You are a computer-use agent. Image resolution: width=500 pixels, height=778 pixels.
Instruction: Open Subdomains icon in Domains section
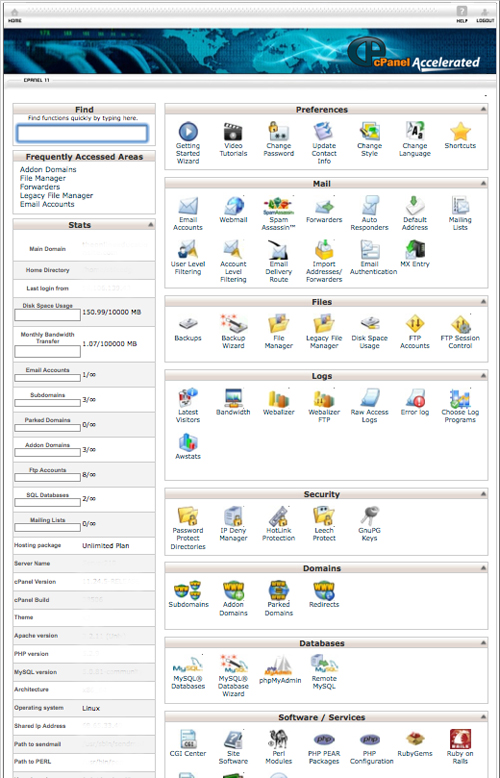point(188,590)
